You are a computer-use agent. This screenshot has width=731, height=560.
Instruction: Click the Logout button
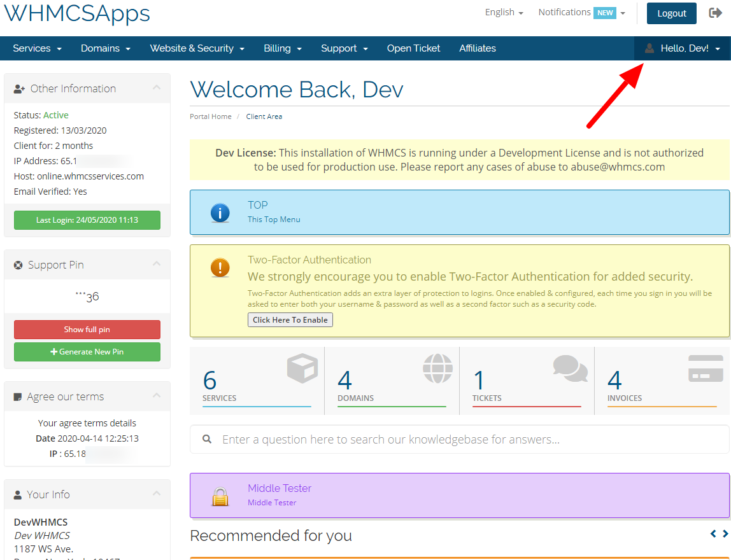point(671,13)
